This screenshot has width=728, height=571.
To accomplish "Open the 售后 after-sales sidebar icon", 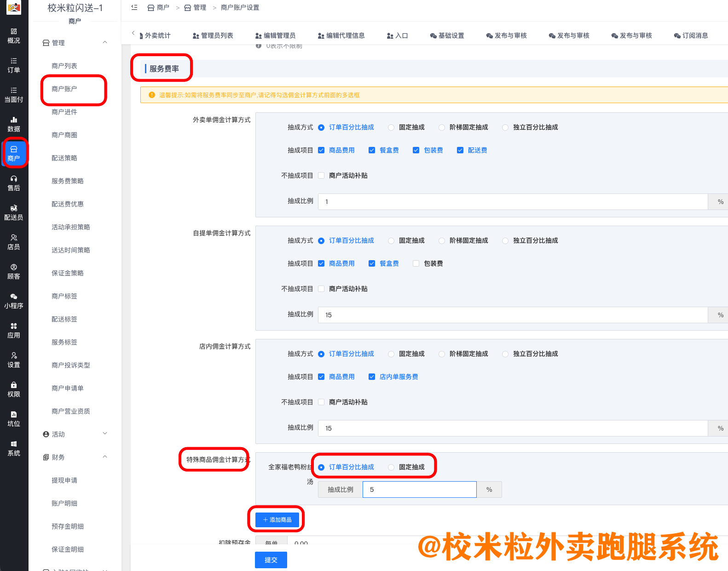I will click(x=14, y=183).
